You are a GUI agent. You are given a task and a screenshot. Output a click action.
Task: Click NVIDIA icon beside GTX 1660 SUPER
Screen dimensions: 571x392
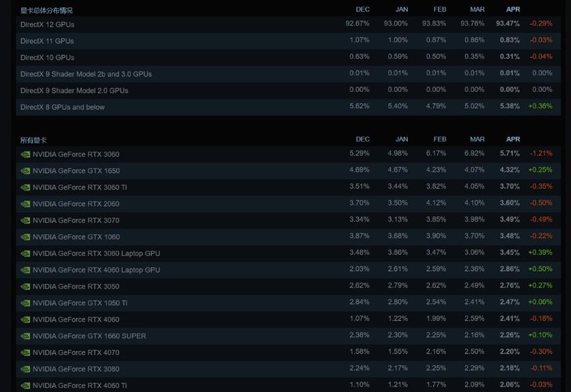click(26, 336)
